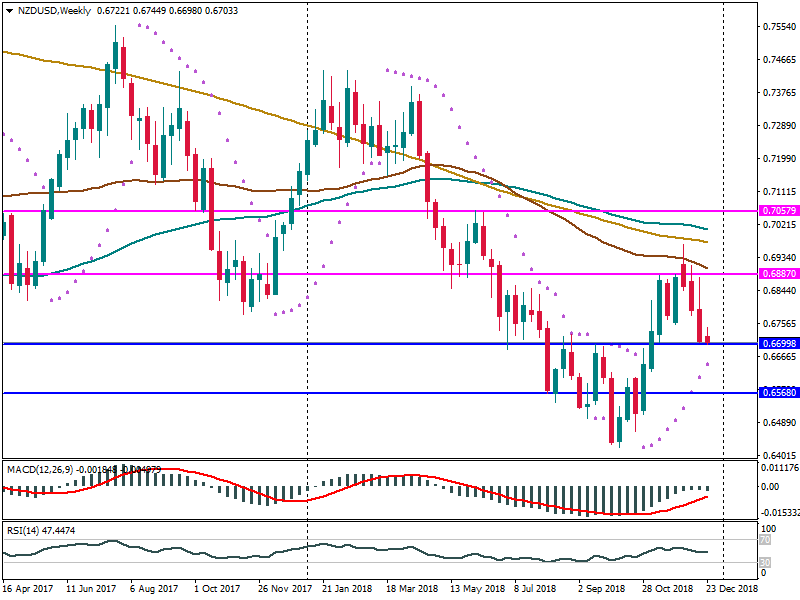
Task: Click the 0.65680 blue price label
Action: 776,393
